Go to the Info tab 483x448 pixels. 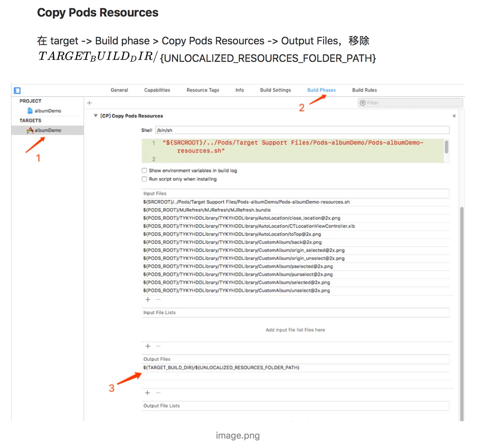(240, 90)
